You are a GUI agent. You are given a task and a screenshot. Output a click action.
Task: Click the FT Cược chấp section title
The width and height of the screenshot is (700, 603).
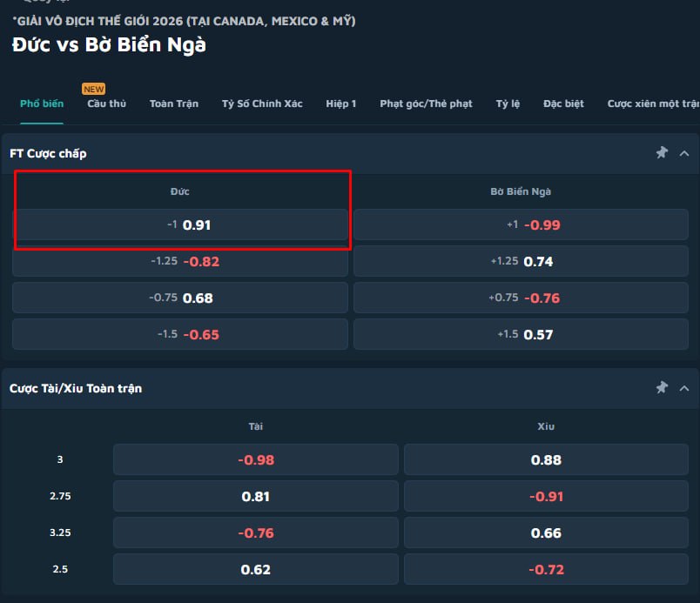[48, 153]
